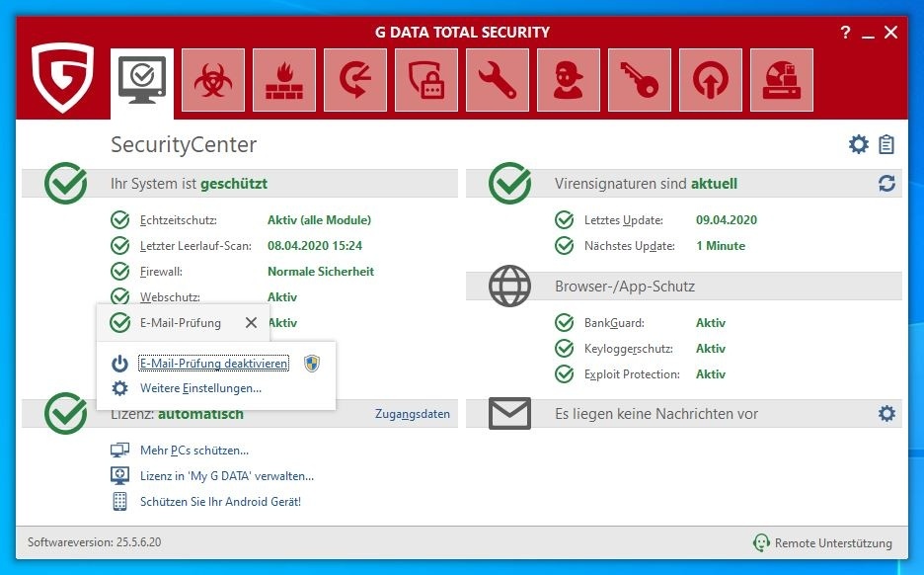Click the E-Mail-Prüfung popup header label
Screen dimensions: 924x575
(x=181, y=323)
